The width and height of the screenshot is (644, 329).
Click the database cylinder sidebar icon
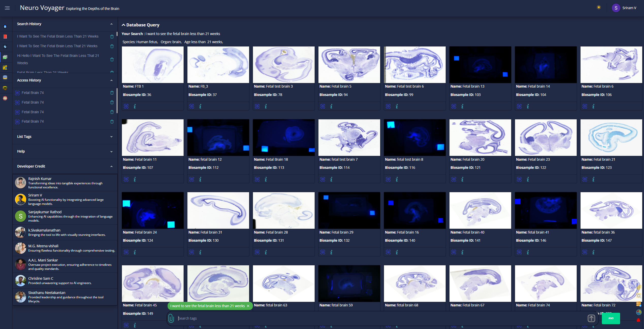[x=5, y=77]
